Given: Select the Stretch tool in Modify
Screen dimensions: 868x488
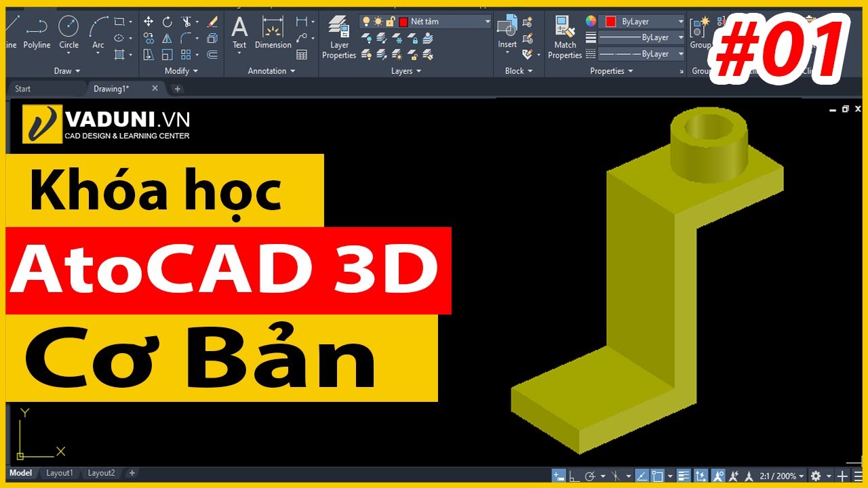Looking at the screenshot, I should [x=149, y=54].
